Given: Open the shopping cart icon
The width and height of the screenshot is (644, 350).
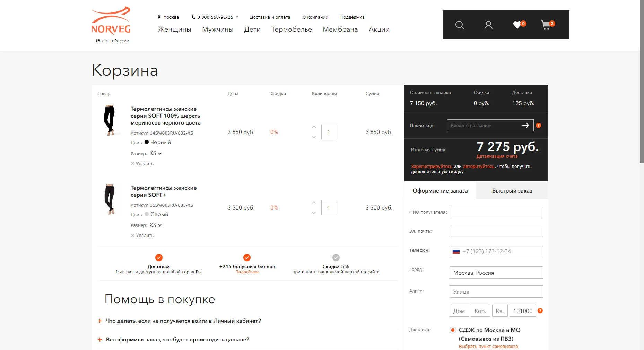Looking at the screenshot, I should tap(546, 25).
